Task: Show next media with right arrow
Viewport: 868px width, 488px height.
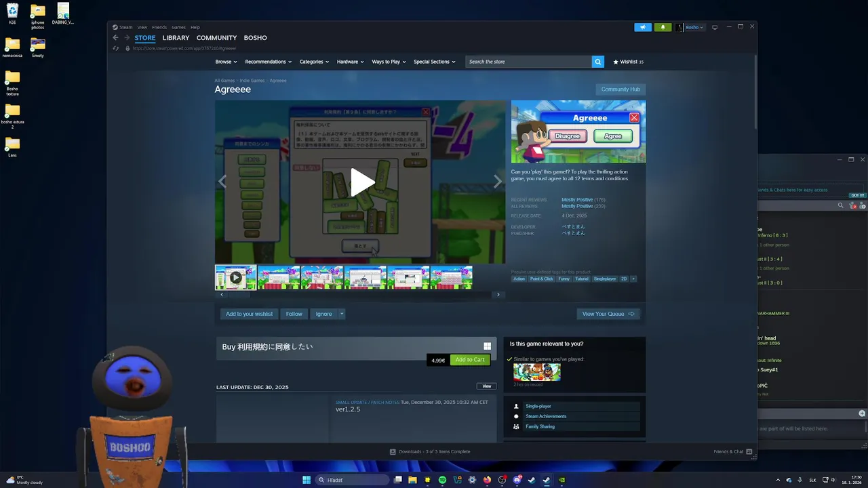Action: [x=498, y=181]
